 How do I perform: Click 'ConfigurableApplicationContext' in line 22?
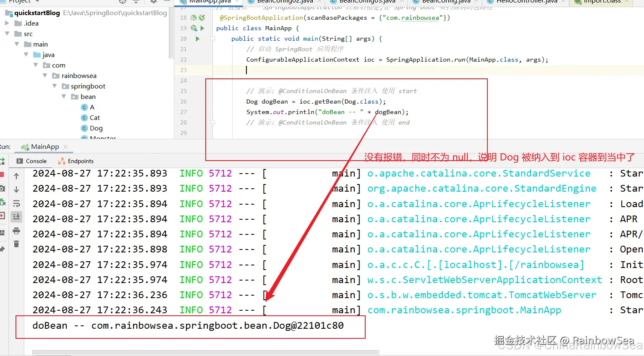point(303,60)
